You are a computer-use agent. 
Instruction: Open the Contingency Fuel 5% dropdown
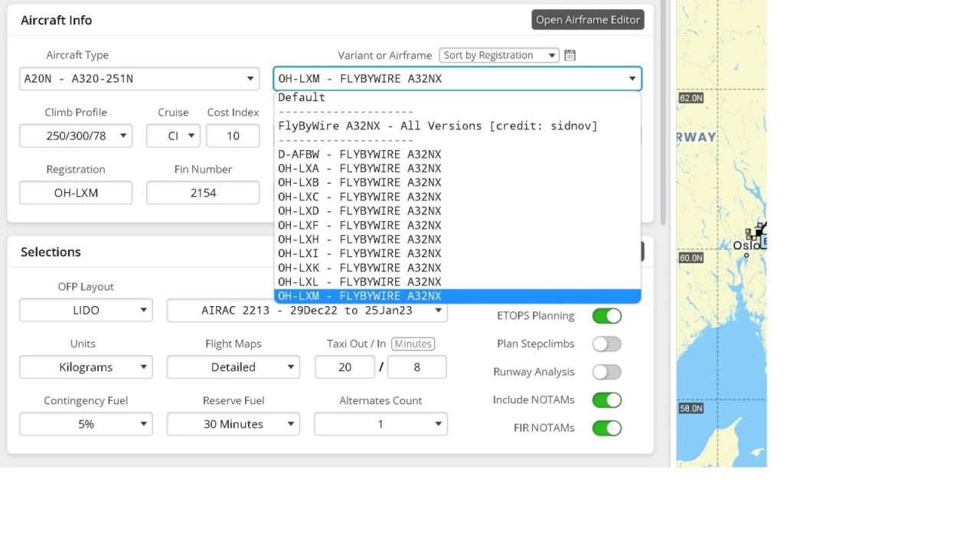coord(86,424)
